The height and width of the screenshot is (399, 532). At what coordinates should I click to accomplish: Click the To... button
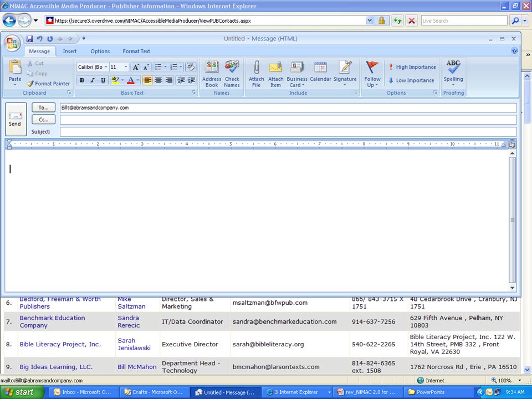(x=43, y=108)
